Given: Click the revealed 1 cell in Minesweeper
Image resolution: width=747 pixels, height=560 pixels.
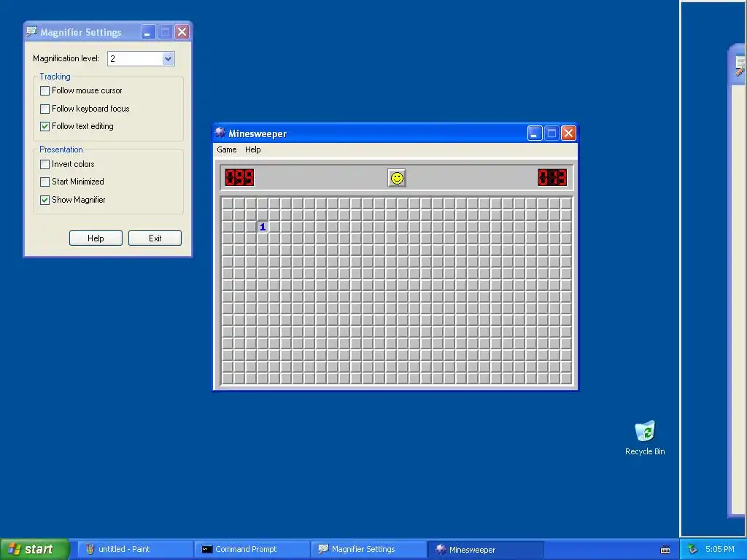Looking at the screenshot, I should [x=263, y=227].
